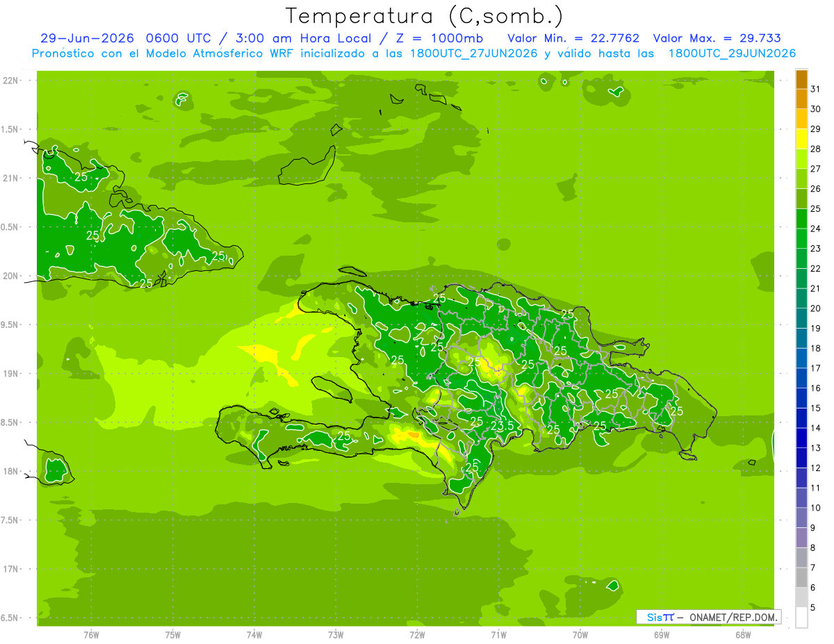834x644 pixels.
Task: Click the '19N' latitude label
Action: 11,374
